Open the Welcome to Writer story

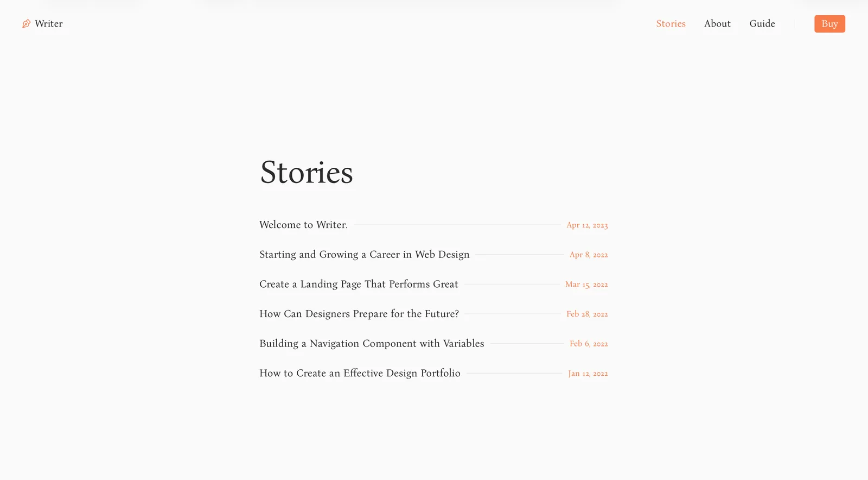[x=303, y=224]
